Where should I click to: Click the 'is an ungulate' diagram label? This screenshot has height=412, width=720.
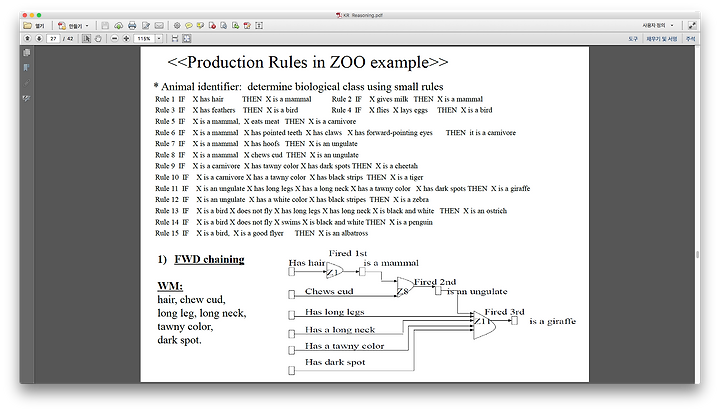(x=477, y=292)
